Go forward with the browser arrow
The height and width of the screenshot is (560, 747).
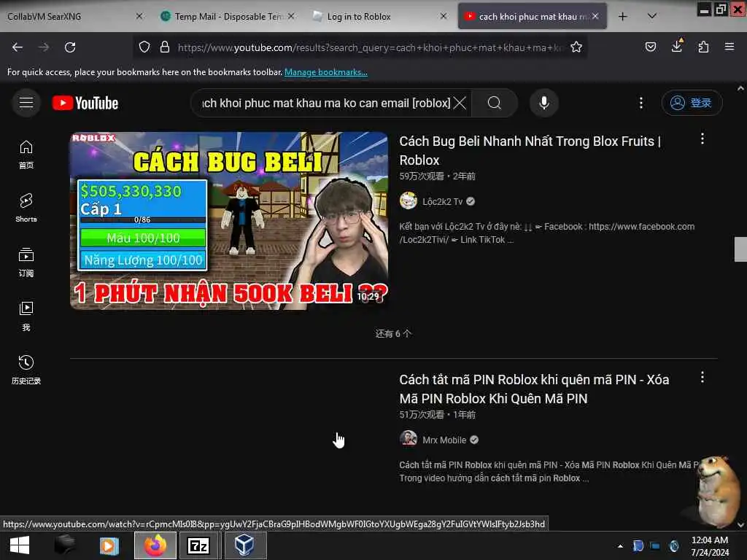pos(43,47)
